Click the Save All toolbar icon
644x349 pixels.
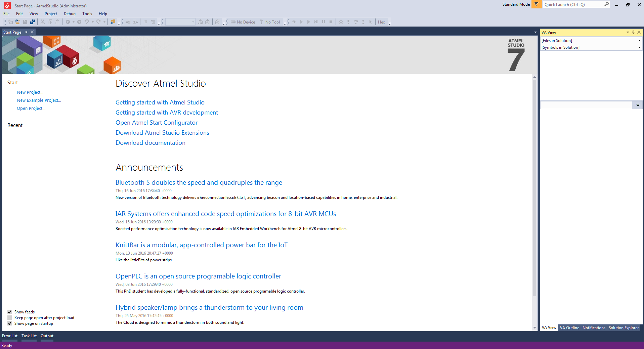[x=33, y=22]
